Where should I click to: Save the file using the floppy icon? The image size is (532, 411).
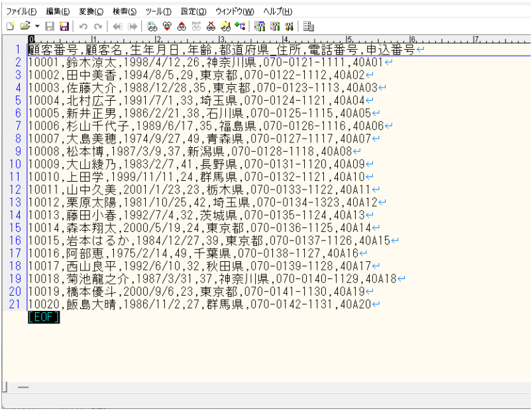pyautogui.click(x=50, y=26)
